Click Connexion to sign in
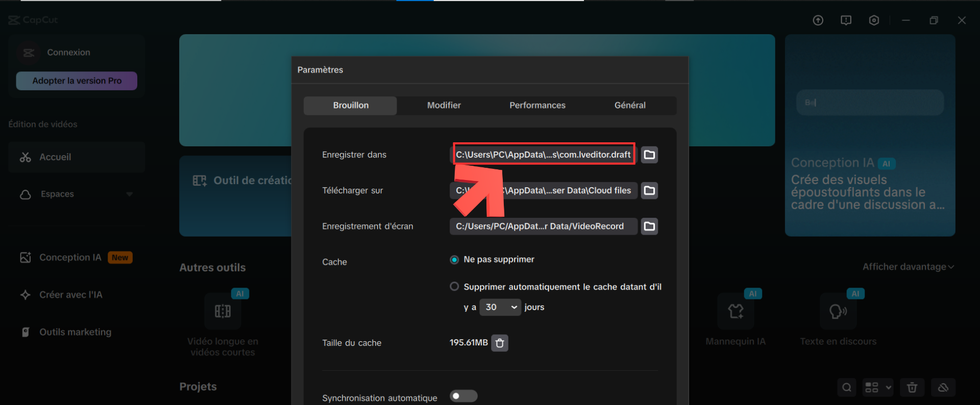Viewport: 980px width, 405px height. (68, 53)
